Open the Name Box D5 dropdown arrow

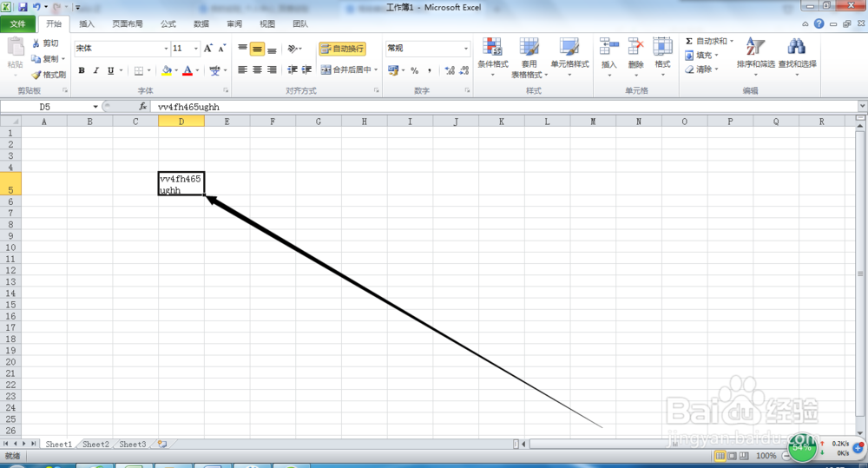(95, 106)
